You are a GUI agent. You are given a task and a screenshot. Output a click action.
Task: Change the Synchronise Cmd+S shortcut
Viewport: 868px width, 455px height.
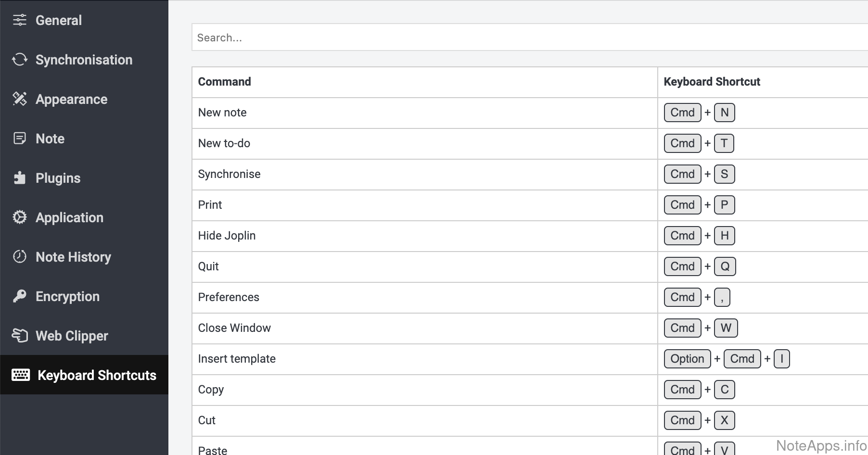pos(699,174)
